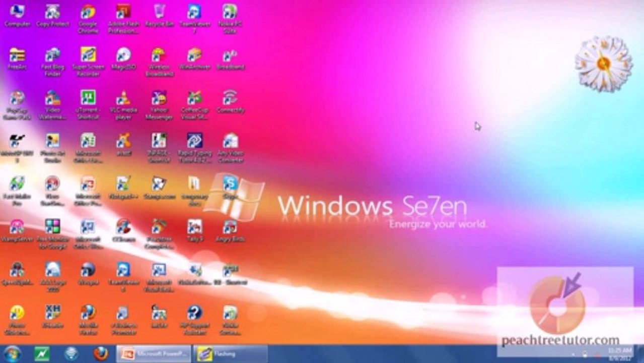Open Wireless Broadband shortcut
Screen dimensions: 644x363
click(x=159, y=62)
